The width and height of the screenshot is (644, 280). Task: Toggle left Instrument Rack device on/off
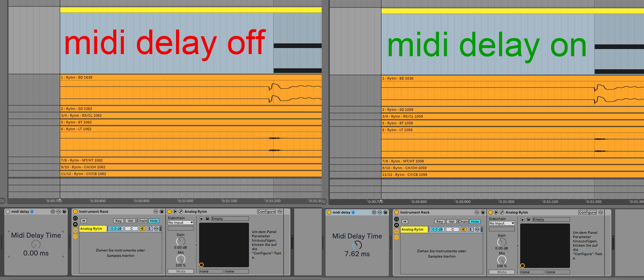(x=75, y=211)
